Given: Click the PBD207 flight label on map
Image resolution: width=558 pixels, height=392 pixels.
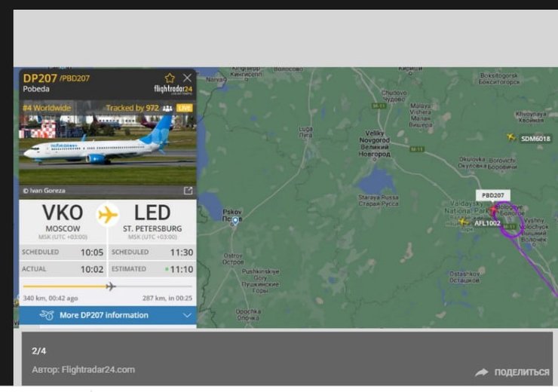Looking at the screenshot, I should tap(493, 195).
